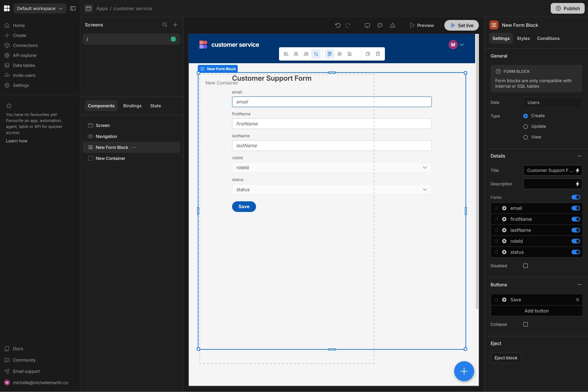Click the blue Save form button
This screenshot has width=588, height=392.
(x=244, y=207)
